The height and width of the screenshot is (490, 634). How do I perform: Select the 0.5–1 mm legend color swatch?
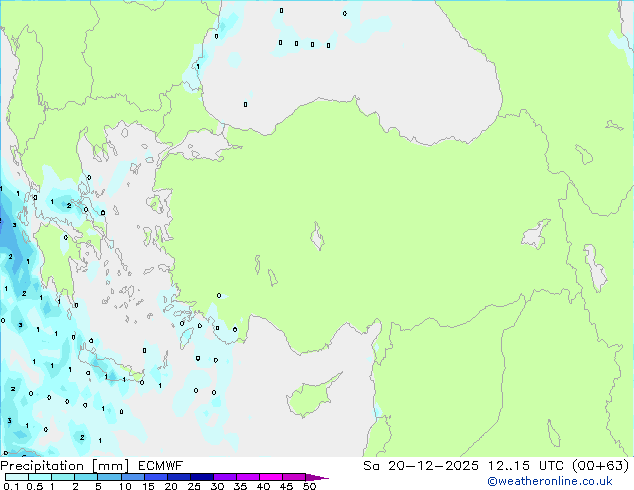[40, 477]
